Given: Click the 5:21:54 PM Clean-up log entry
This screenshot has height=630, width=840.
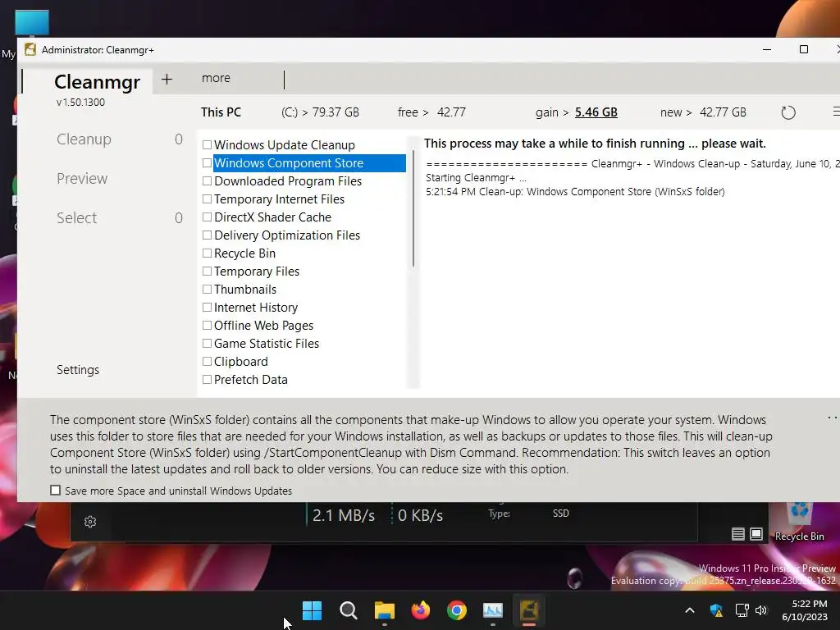Looking at the screenshot, I should click(x=575, y=192).
